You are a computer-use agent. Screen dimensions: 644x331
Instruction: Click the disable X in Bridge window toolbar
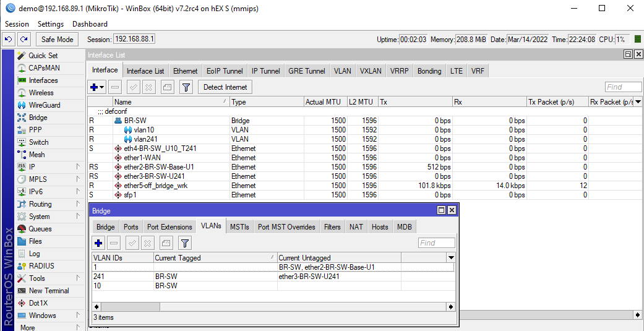click(x=148, y=243)
